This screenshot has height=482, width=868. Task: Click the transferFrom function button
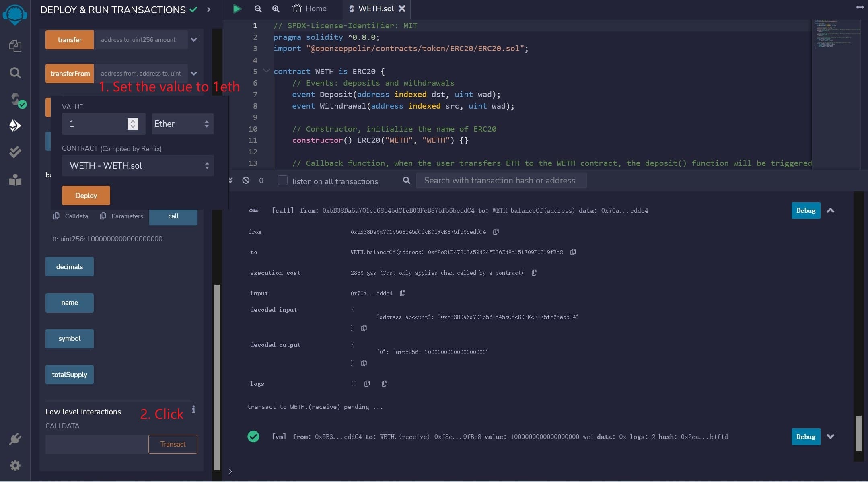coord(70,74)
